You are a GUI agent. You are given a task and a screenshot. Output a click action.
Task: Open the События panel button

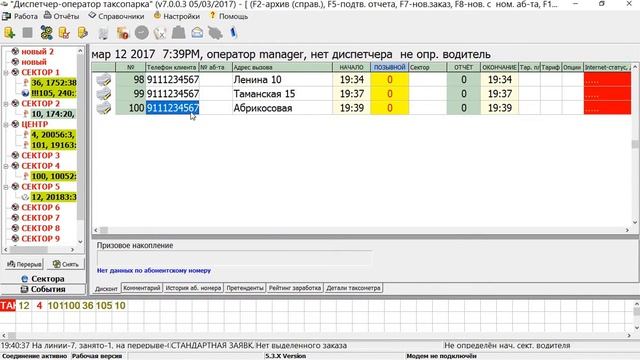pyautogui.click(x=43, y=289)
